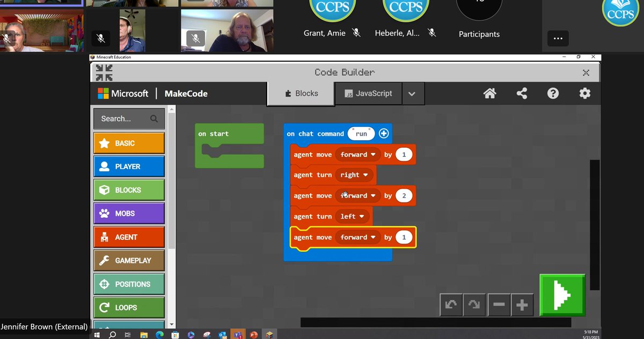Open Minecraft Education taskbar icon
This screenshot has height=339, width=644.
[269, 335]
